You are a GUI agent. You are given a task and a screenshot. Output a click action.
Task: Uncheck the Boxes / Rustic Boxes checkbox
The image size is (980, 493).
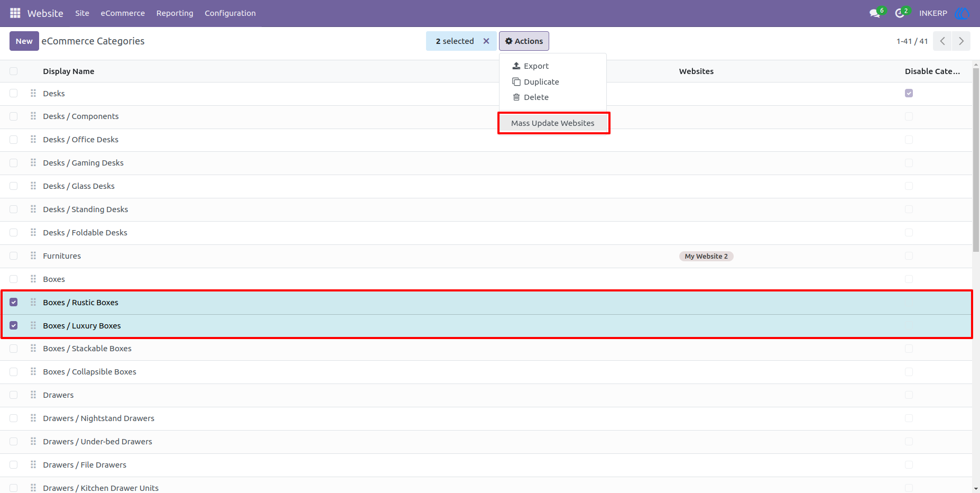point(14,302)
